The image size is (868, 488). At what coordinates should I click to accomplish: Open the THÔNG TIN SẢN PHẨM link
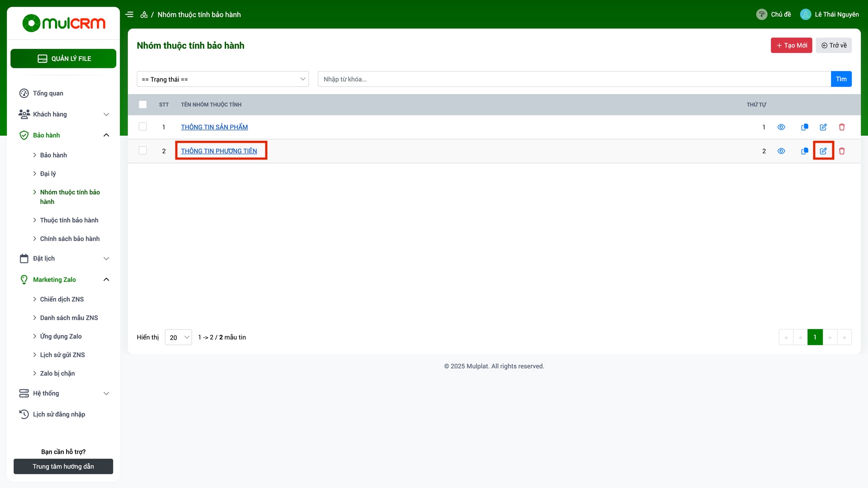tap(214, 127)
